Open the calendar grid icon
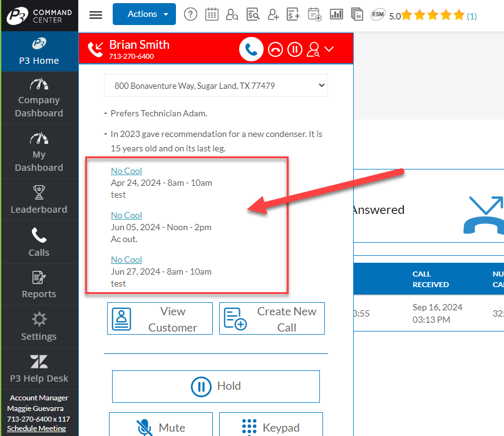Screen dimensions: 504x436 (x=212, y=14)
